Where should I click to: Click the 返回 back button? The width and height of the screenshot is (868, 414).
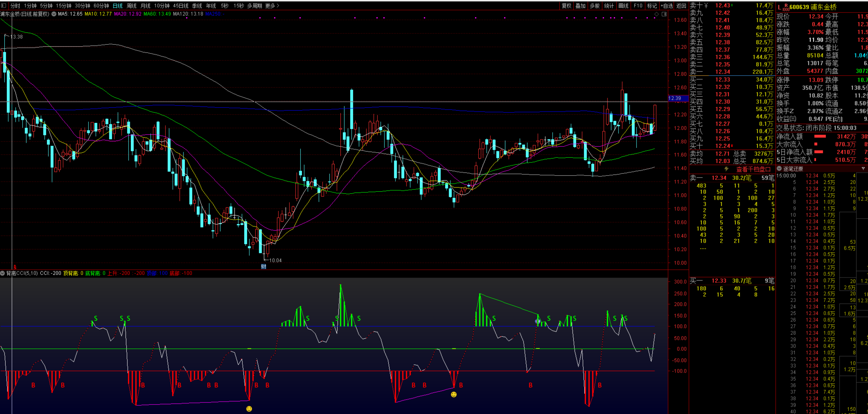pos(681,6)
